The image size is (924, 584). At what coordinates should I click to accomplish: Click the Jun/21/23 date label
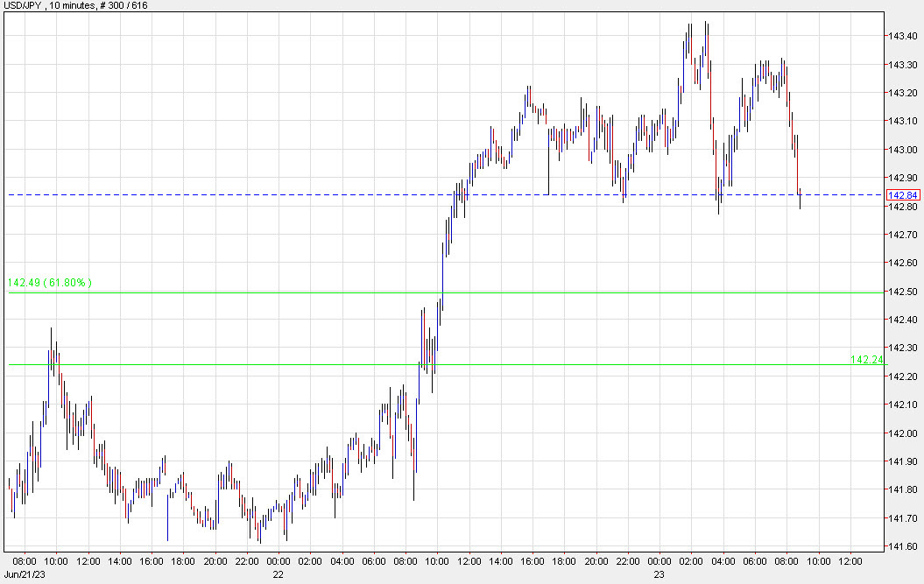pos(25,575)
